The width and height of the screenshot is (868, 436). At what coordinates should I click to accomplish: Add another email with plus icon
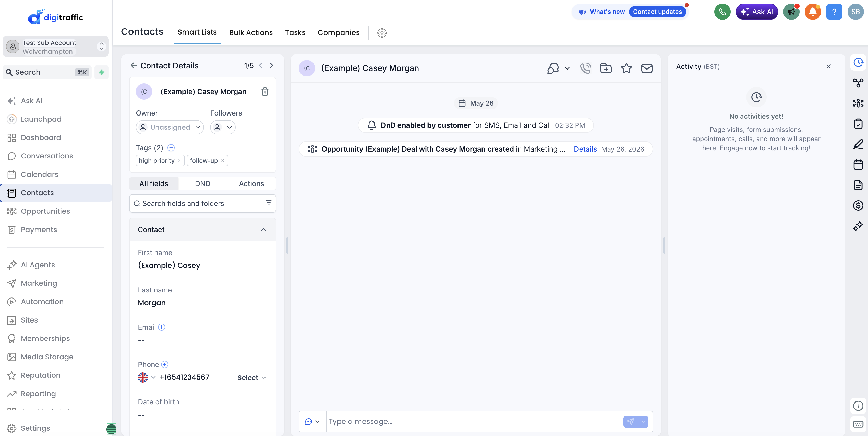162,327
